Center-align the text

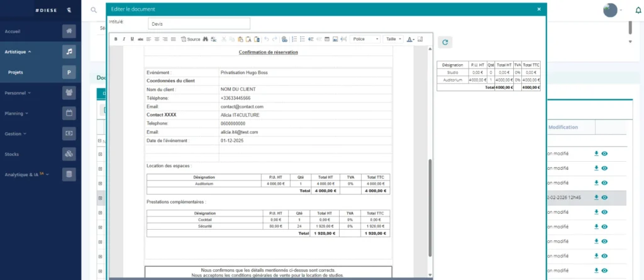(x=157, y=39)
